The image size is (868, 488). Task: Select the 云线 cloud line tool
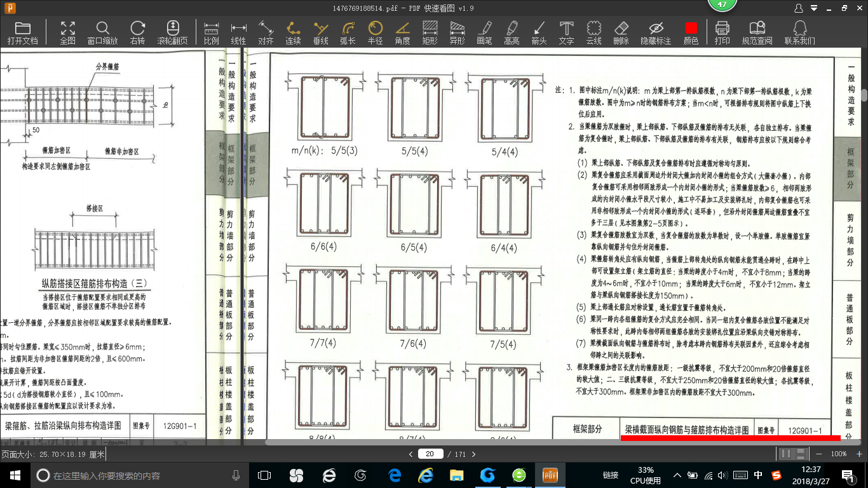(x=593, y=32)
